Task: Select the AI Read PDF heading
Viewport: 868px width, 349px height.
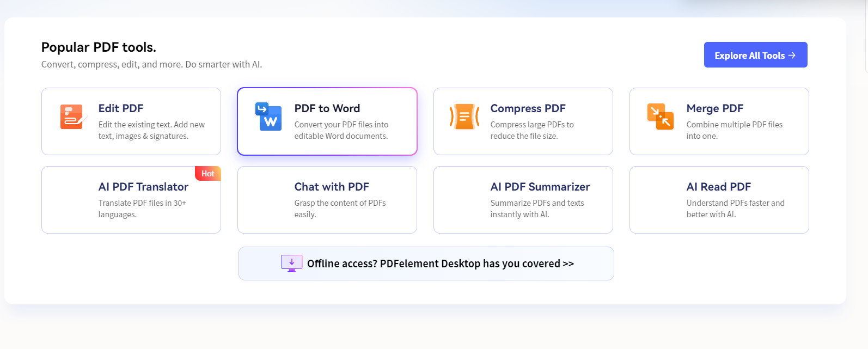Action: [718, 187]
